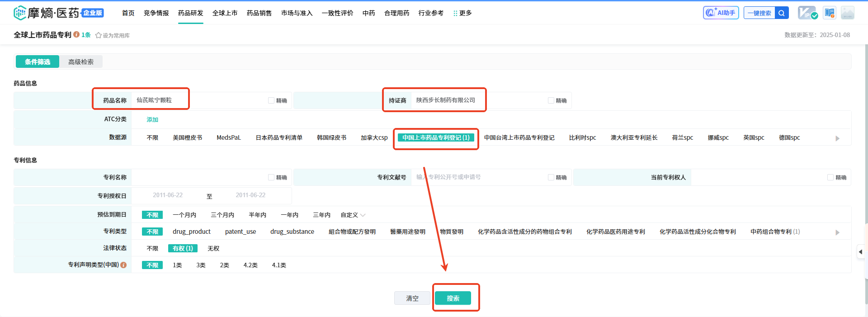The height and width of the screenshot is (317, 868).
Task: Select 4.2类 patent declaration type
Action: pos(250,265)
